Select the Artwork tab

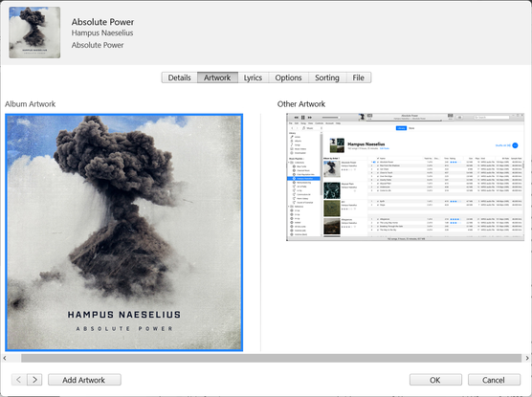click(217, 77)
